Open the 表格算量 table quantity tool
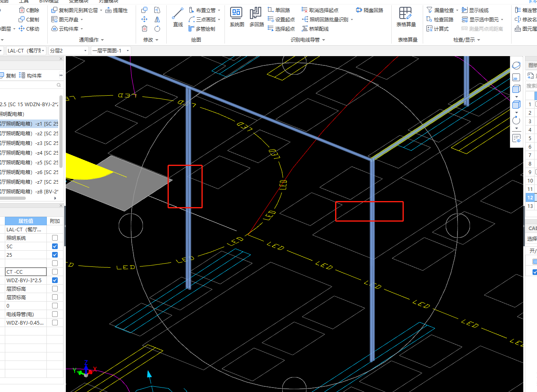This screenshot has width=537, height=392. (406, 17)
